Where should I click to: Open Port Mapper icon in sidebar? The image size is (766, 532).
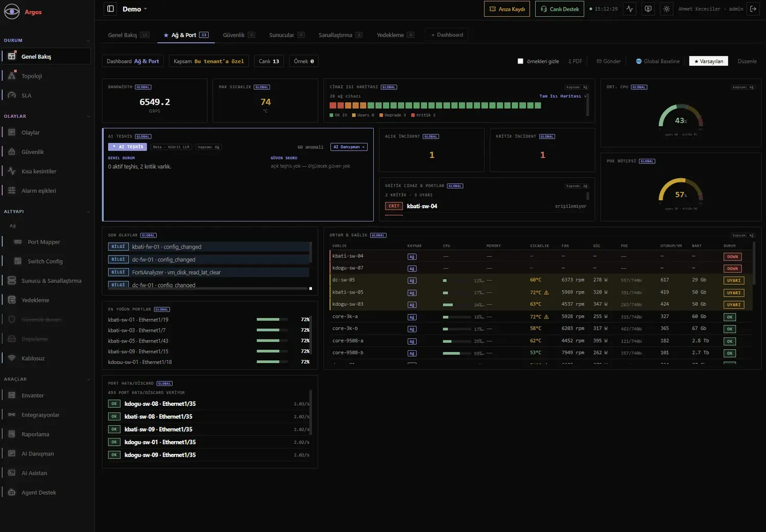(18, 241)
